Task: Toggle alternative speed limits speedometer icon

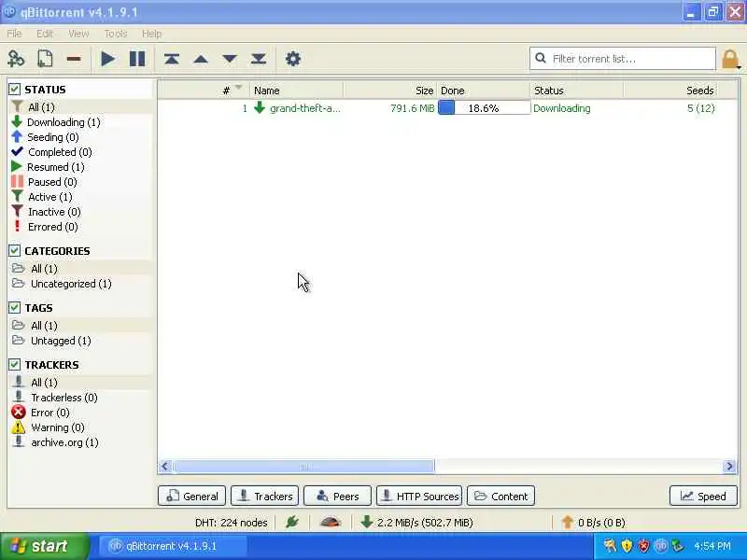Action: point(331,523)
